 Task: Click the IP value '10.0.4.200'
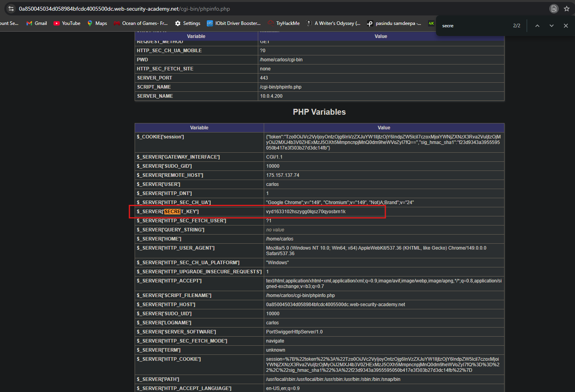pyautogui.click(x=271, y=96)
